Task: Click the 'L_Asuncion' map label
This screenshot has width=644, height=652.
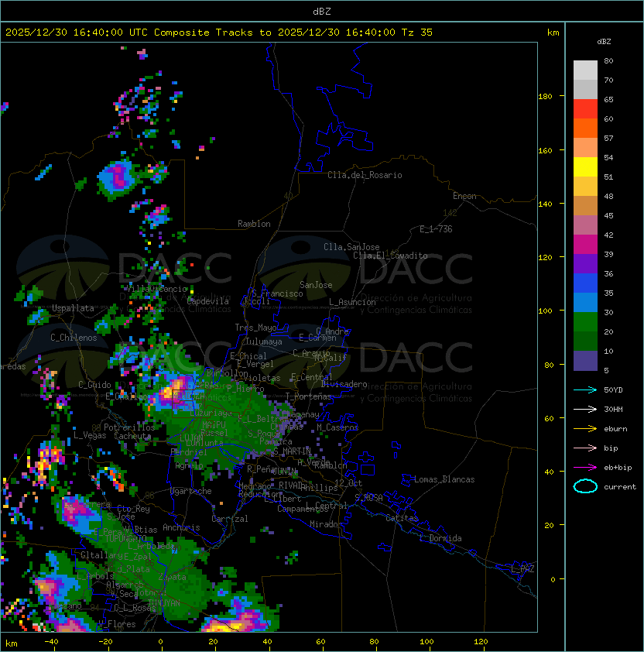Action: 352,302
